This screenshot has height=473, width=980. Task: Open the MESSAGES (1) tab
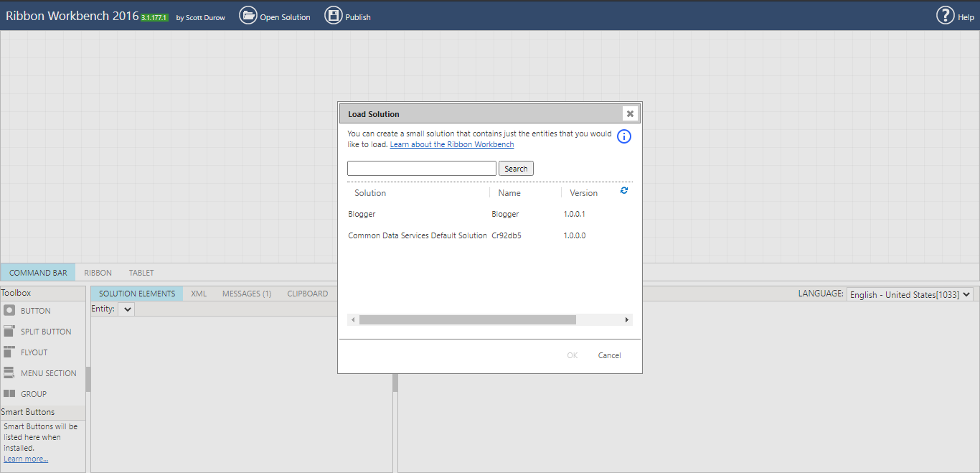point(246,293)
